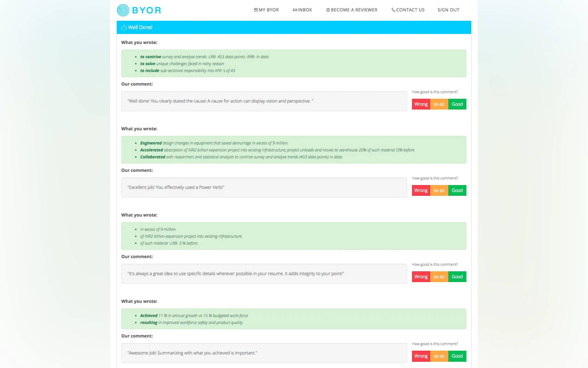This screenshot has height=368, width=588.
Task: Click the envelope icon beside INBOX
Action: [295, 10]
